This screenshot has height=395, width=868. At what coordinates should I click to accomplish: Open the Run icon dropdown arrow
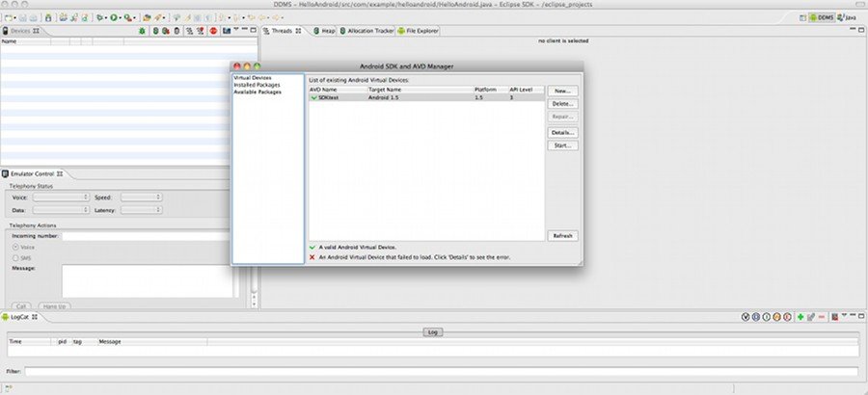pos(121,18)
